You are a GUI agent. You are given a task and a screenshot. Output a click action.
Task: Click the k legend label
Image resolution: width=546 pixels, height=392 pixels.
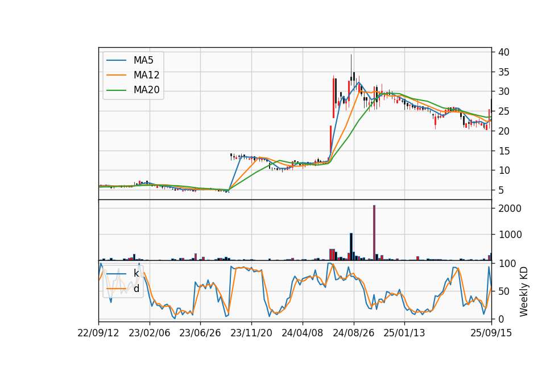pyautogui.click(x=136, y=274)
